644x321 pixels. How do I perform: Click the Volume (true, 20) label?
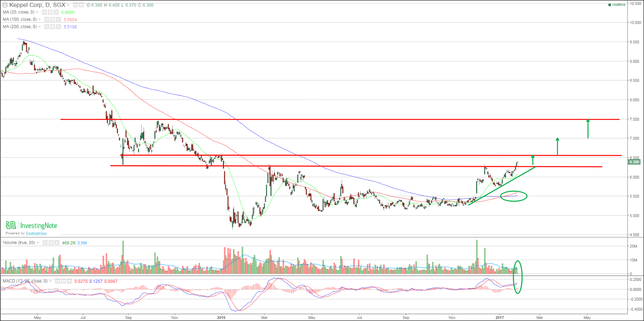[x=19, y=243]
